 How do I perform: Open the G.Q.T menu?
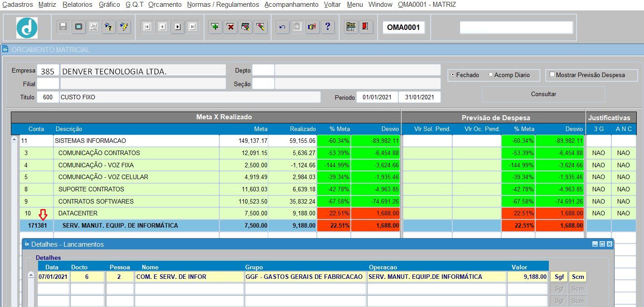134,5
